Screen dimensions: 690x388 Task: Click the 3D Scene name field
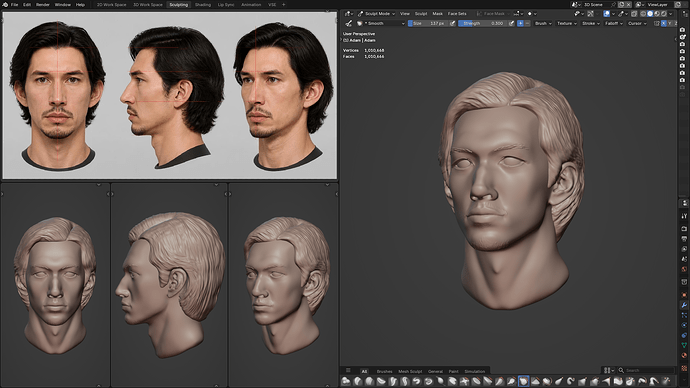point(596,4)
